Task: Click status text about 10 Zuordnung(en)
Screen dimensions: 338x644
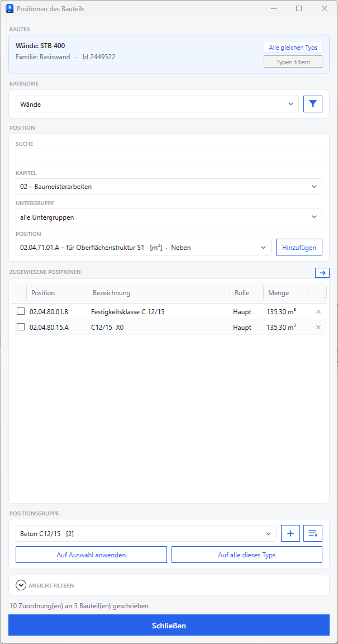Action: click(79, 605)
